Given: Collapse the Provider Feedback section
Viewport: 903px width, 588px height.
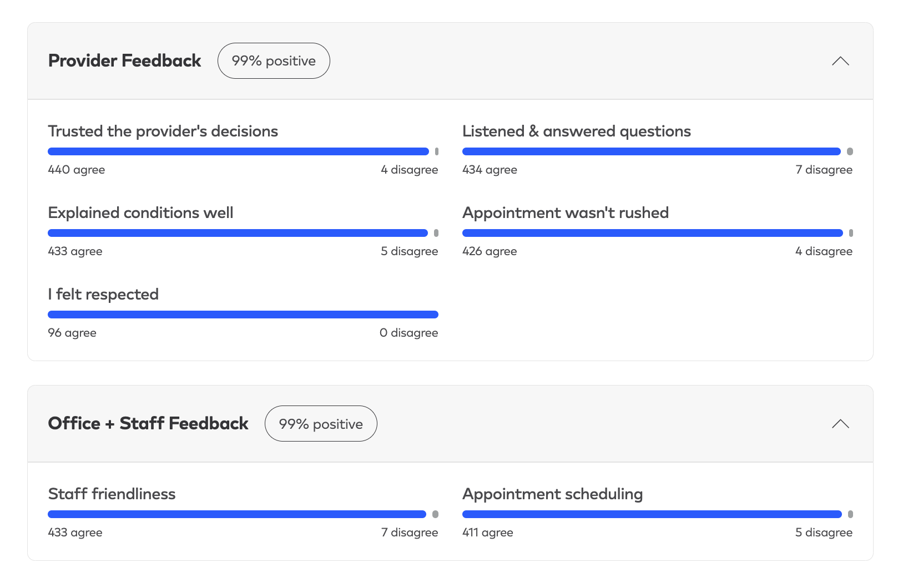Looking at the screenshot, I should pos(840,61).
